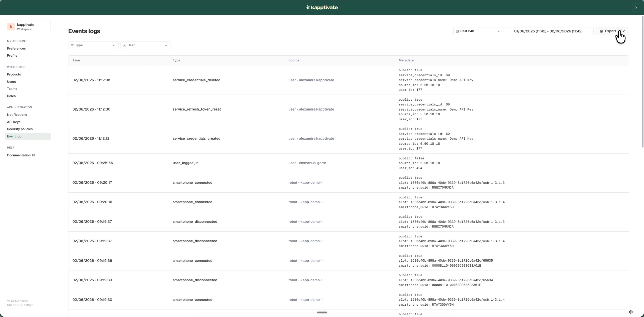The image size is (644, 317).
Task: Select the service_credentials_created event type
Action: coord(197,139)
